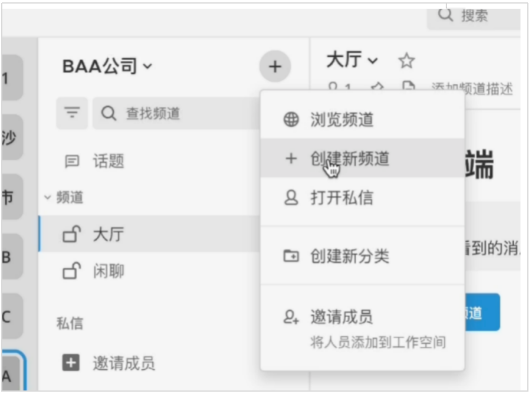Click the 添加频道描述 link in the header

click(x=472, y=88)
